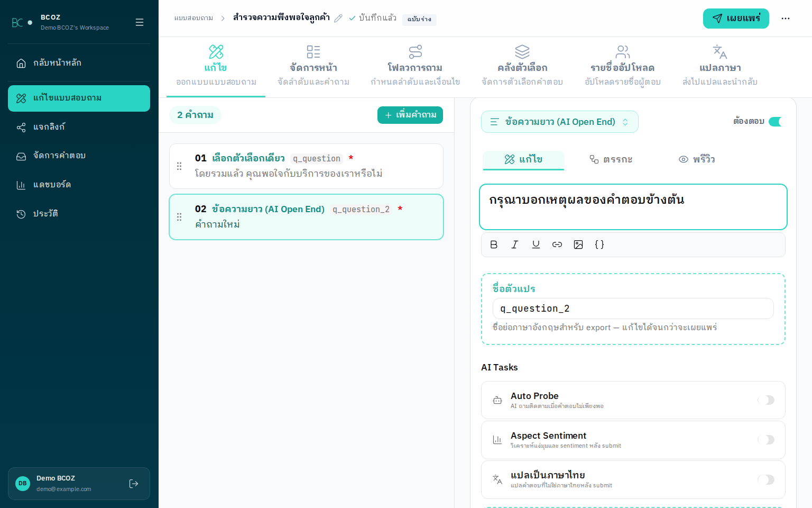
Task: Insert a link using the link icon
Action: [x=557, y=244]
